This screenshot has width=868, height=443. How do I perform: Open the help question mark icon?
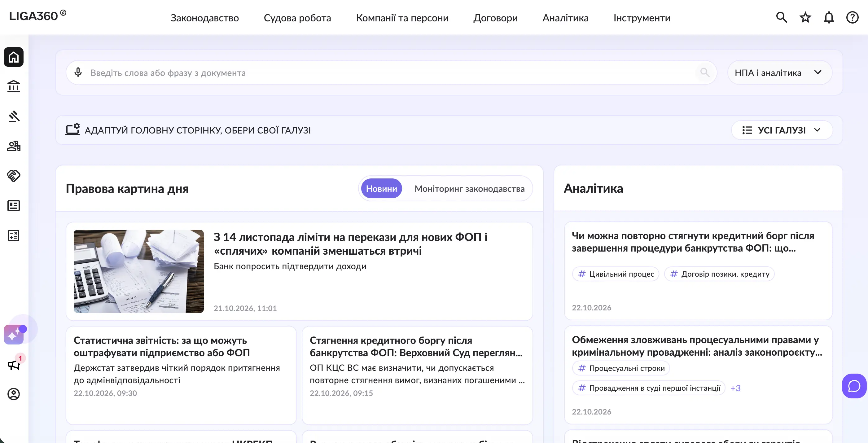pos(853,17)
